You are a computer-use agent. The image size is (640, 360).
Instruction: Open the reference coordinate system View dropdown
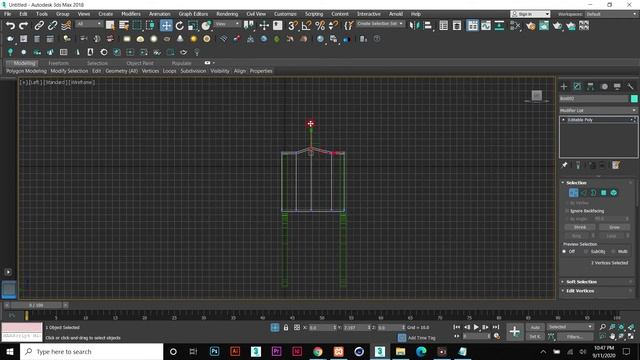pyautogui.click(x=227, y=24)
